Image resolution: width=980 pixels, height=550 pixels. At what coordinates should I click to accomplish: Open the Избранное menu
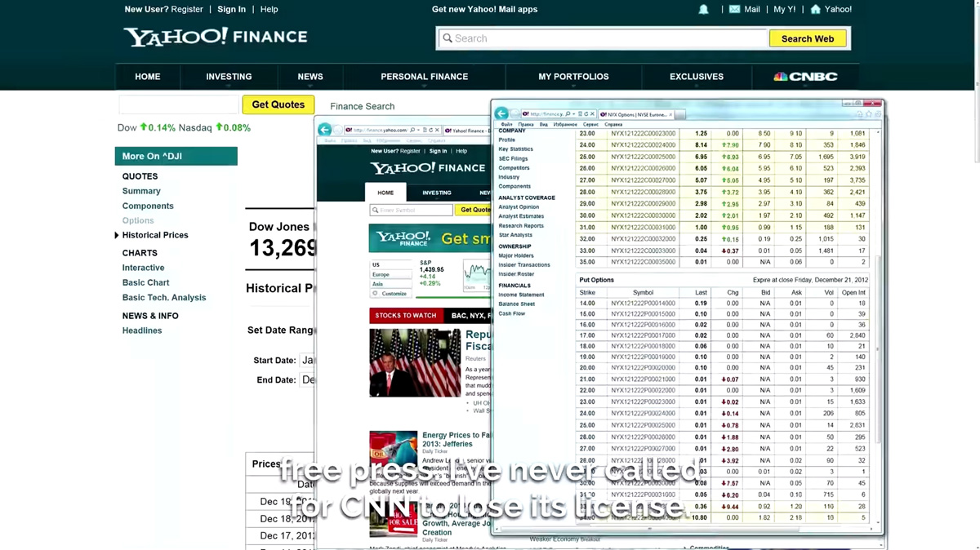click(565, 125)
